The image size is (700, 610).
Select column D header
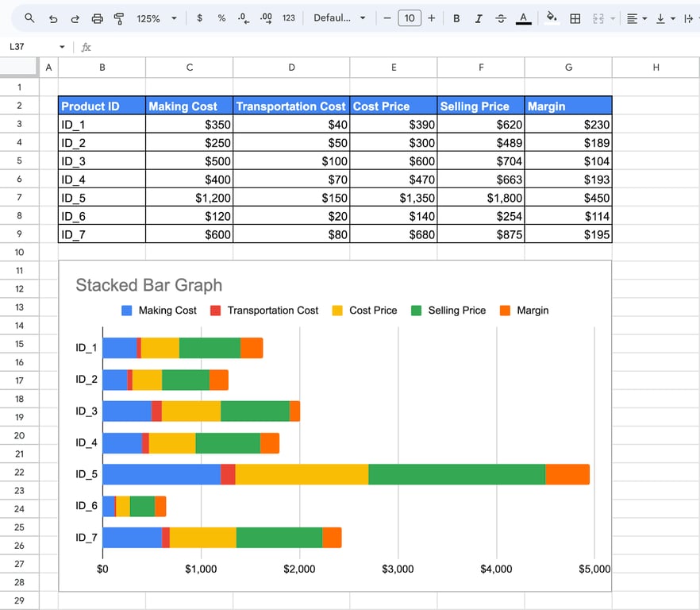click(291, 68)
